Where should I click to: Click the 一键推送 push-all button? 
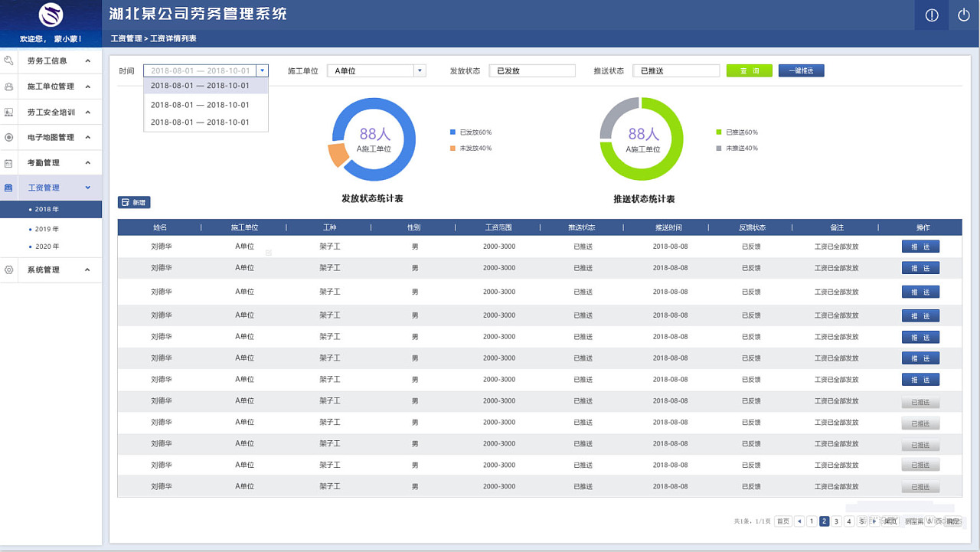[x=801, y=70]
